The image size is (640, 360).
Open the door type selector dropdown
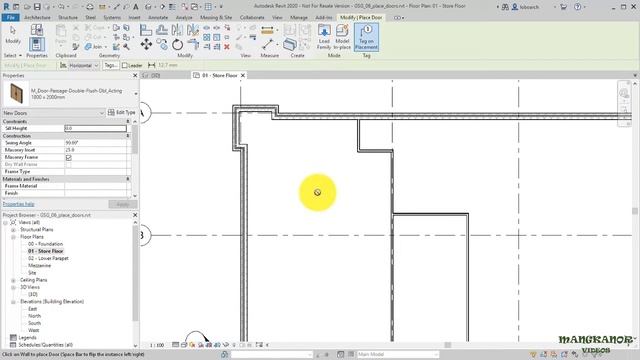pyautogui.click(x=136, y=94)
